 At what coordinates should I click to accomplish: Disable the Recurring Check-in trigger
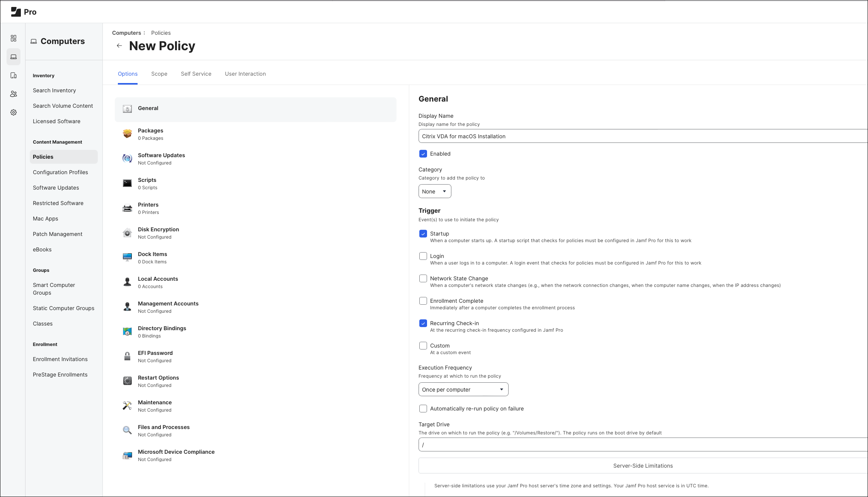423,323
